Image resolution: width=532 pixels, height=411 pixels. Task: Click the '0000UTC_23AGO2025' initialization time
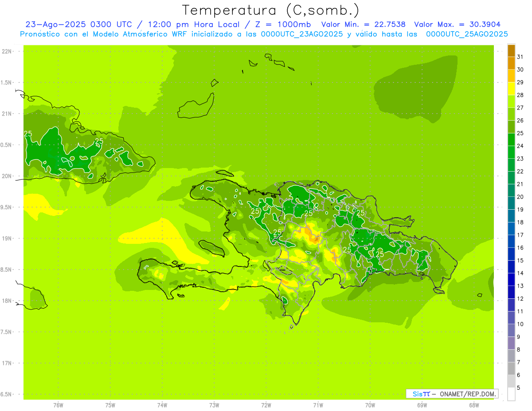[301, 34]
